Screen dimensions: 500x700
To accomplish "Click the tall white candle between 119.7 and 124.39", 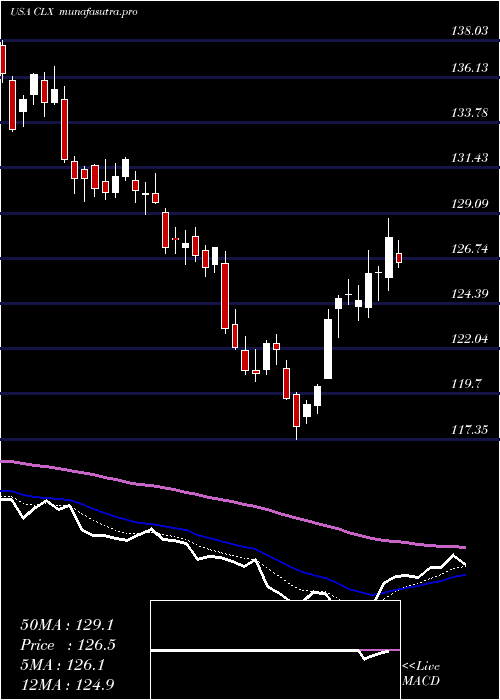I will pos(328,349).
